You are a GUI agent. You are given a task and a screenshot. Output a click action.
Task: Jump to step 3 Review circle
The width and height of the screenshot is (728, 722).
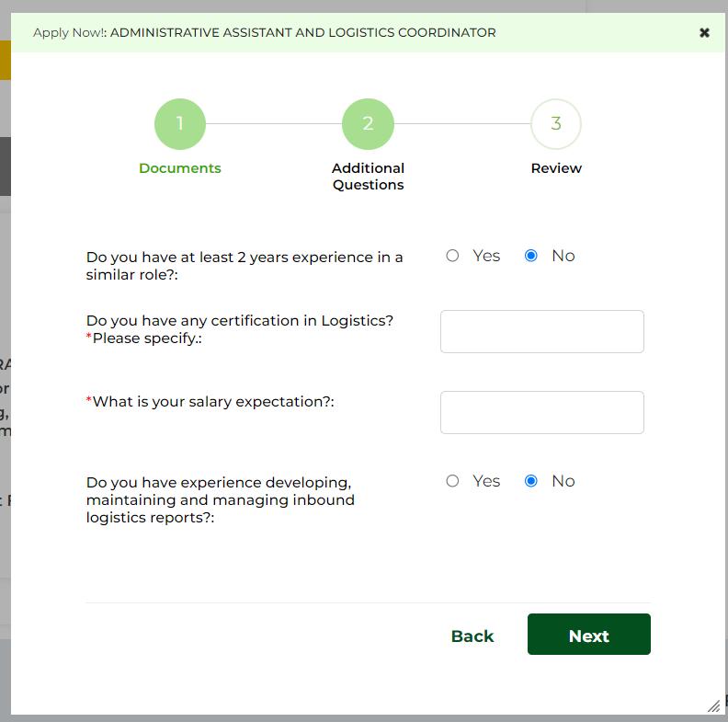tap(556, 124)
